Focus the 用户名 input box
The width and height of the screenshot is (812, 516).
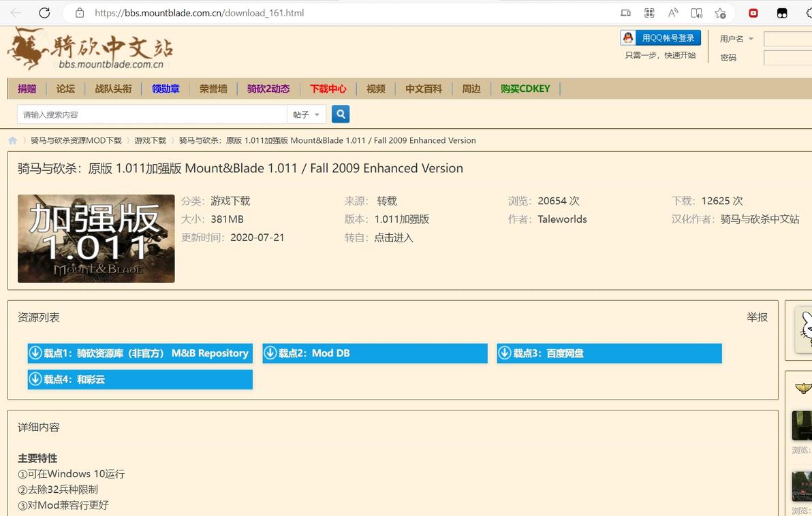click(x=787, y=39)
